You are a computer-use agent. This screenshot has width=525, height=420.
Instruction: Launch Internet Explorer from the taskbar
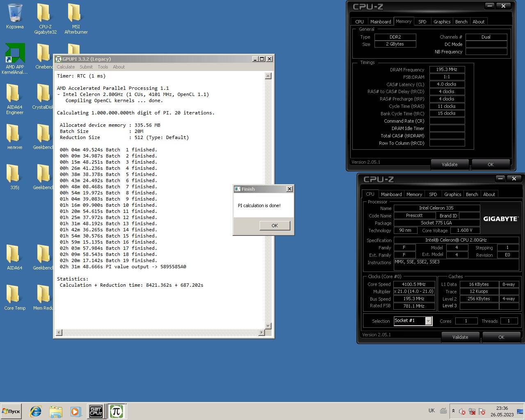click(x=36, y=411)
